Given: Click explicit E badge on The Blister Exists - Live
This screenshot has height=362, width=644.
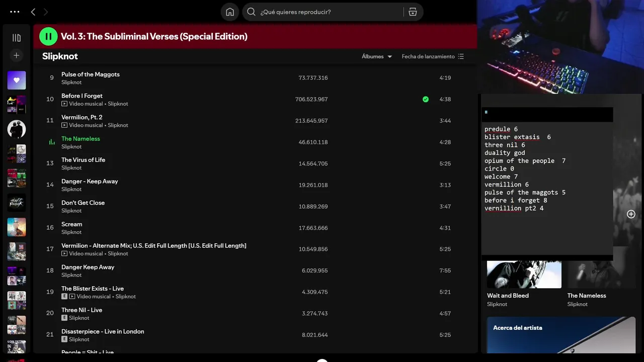Looking at the screenshot, I should (x=64, y=297).
